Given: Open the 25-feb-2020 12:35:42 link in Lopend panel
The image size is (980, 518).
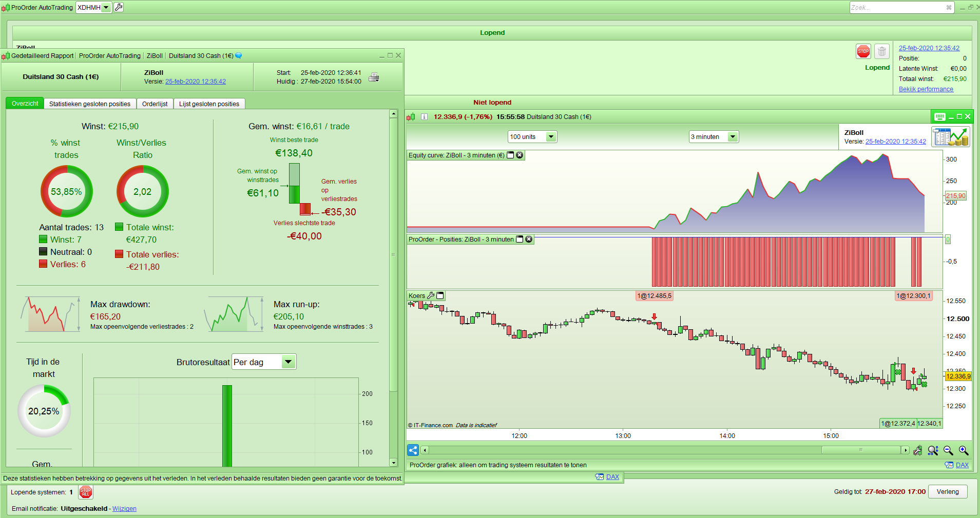Looking at the screenshot, I should [x=929, y=48].
